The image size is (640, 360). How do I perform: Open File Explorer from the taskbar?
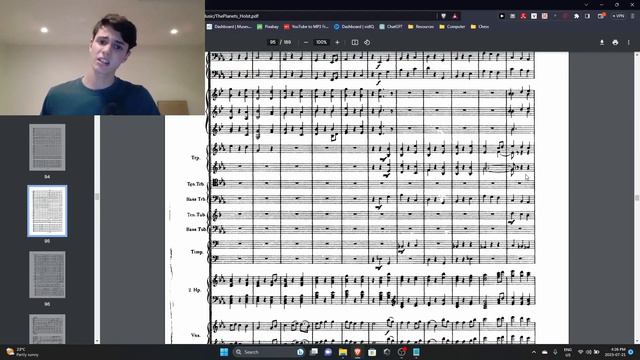(x=343, y=352)
